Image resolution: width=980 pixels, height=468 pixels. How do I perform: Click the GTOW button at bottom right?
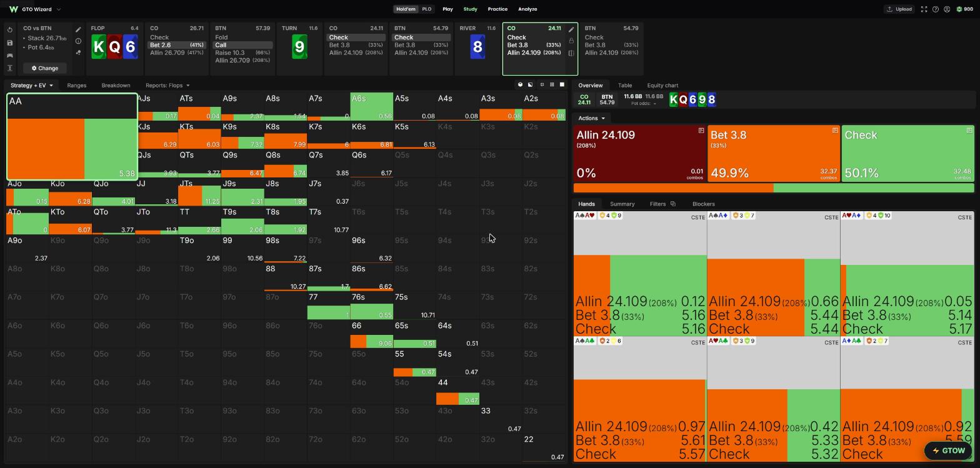pos(949,451)
